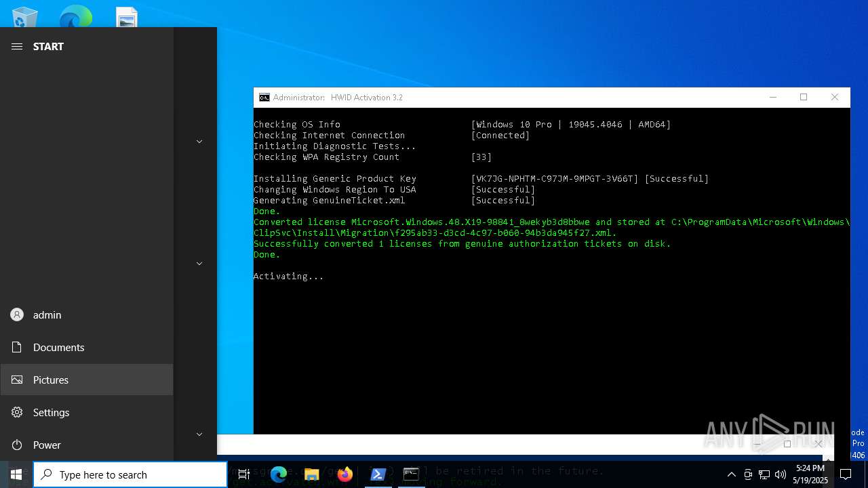Screen dimensions: 868x488
Task: Open Settings from the Start menu
Action: pyautogui.click(x=87, y=412)
